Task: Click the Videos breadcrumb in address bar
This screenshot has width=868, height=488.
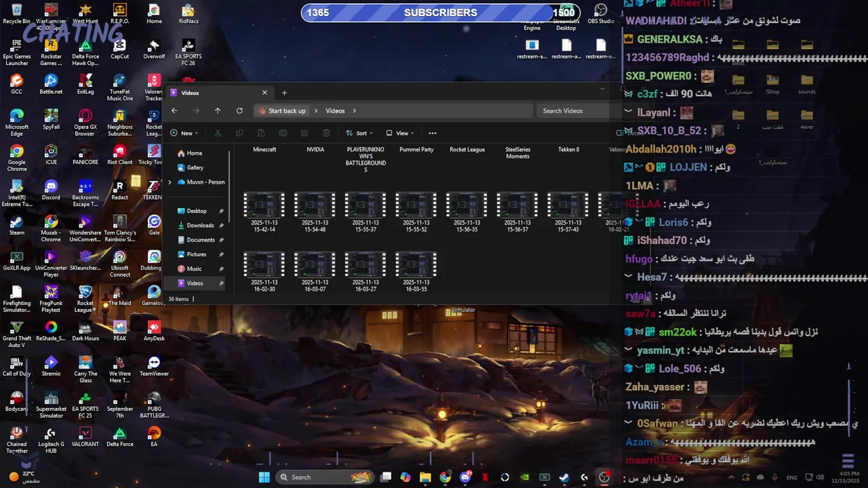Action: coord(335,110)
